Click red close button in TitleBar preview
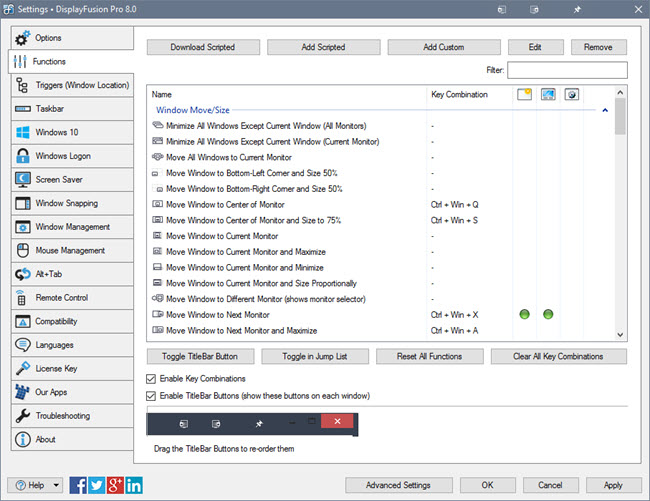Viewport: 650px width, 501px height. [x=337, y=421]
